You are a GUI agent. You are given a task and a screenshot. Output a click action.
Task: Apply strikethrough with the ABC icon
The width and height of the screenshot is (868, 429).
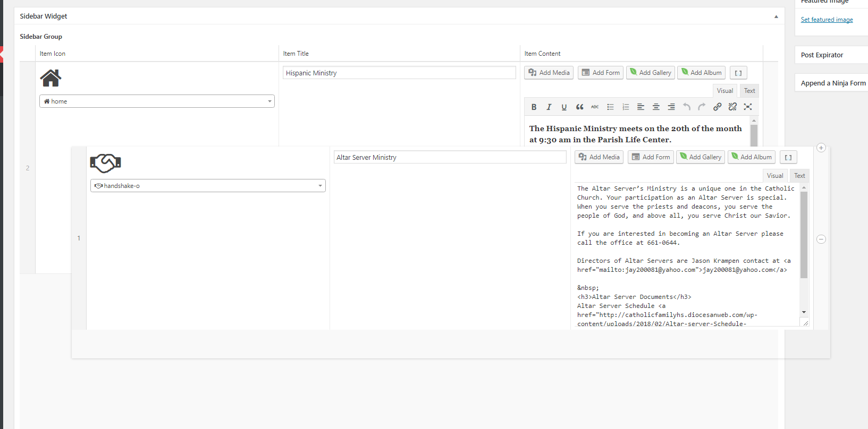pyautogui.click(x=595, y=107)
